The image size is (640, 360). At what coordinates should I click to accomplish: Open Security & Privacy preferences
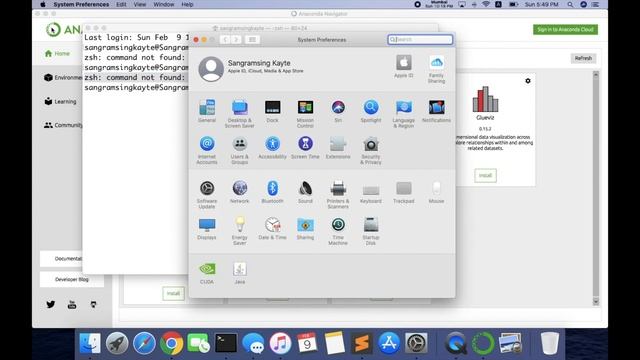(371, 150)
